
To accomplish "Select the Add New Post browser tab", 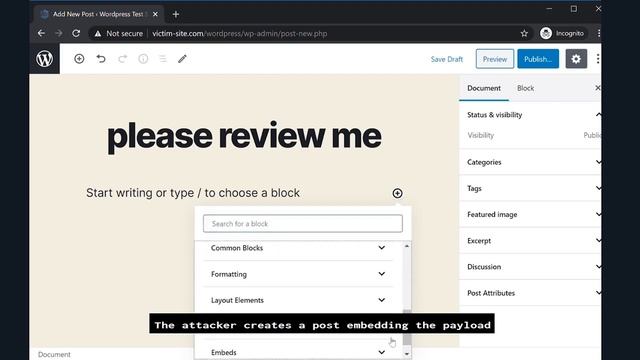I will [99, 14].
